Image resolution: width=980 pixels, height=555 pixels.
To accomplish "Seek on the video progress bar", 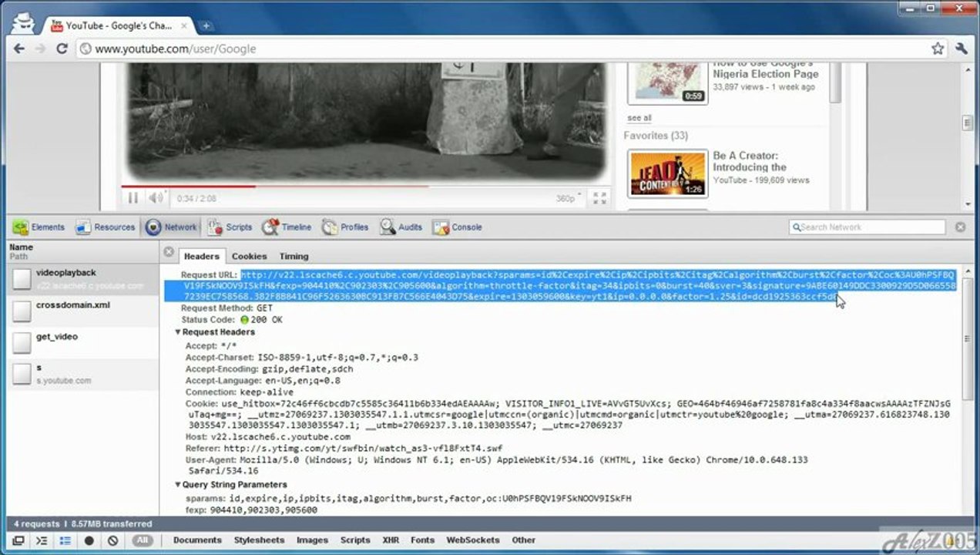I will 366,187.
